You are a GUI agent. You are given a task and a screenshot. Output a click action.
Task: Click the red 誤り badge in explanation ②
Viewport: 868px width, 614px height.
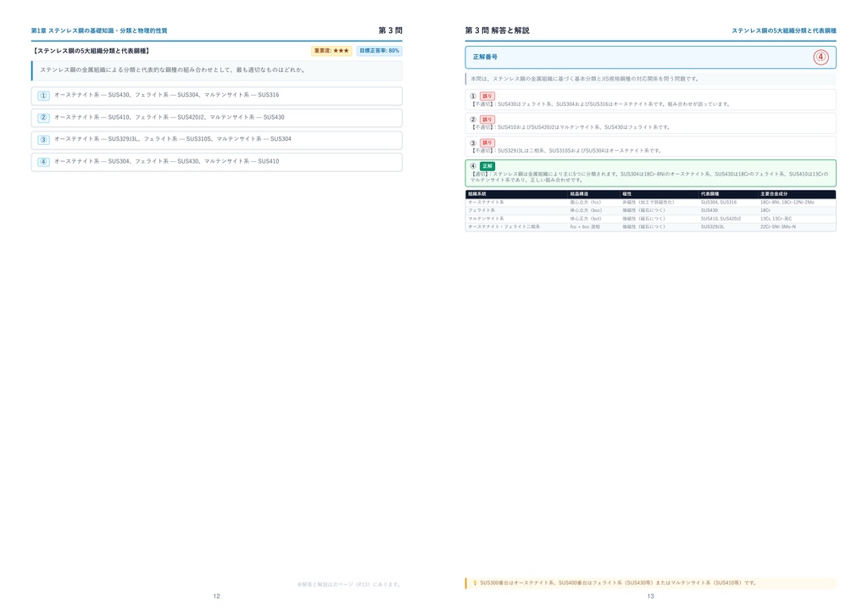[487, 119]
